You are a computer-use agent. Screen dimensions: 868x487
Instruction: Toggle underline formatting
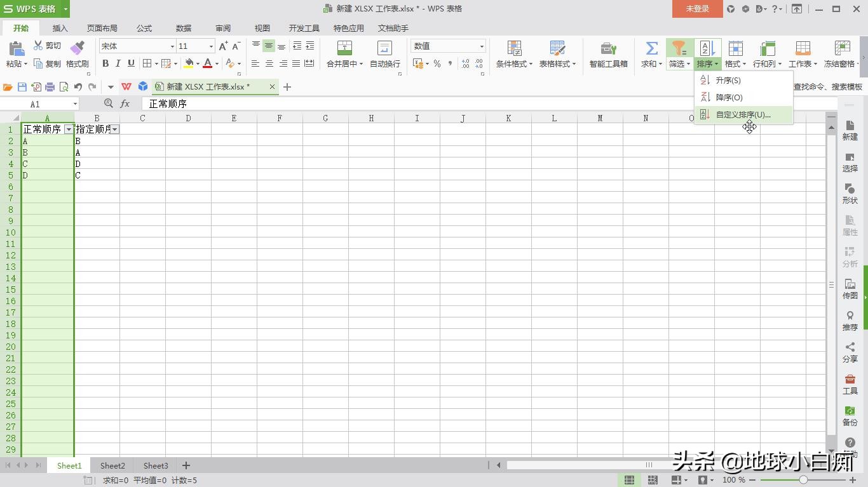pyautogui.click(x=131, y=63)
